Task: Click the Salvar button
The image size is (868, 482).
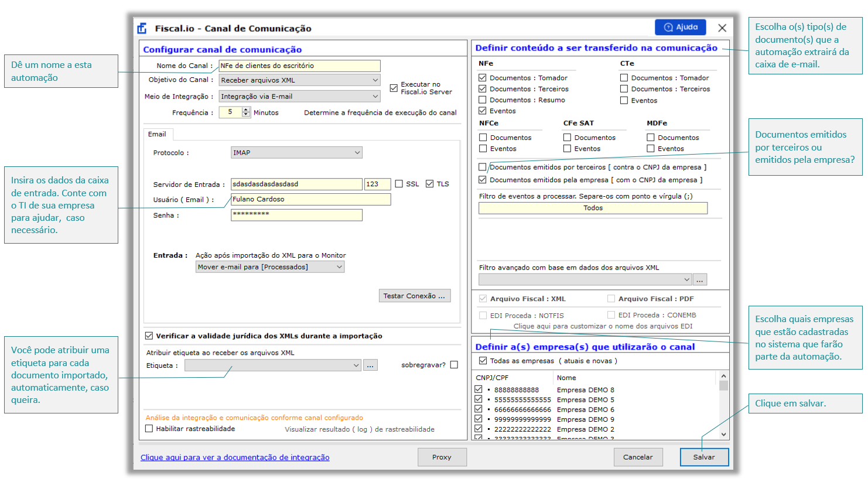Action: tap(704, 457)
